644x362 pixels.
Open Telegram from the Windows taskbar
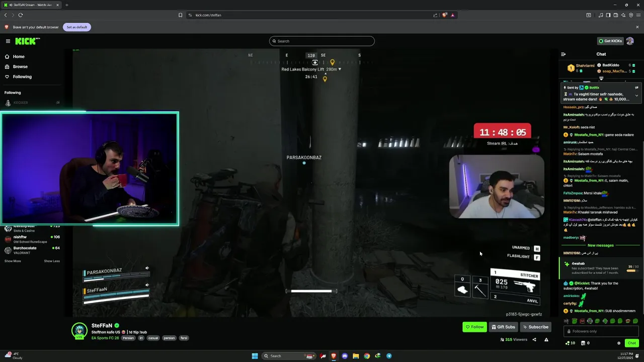click(389, 356)
